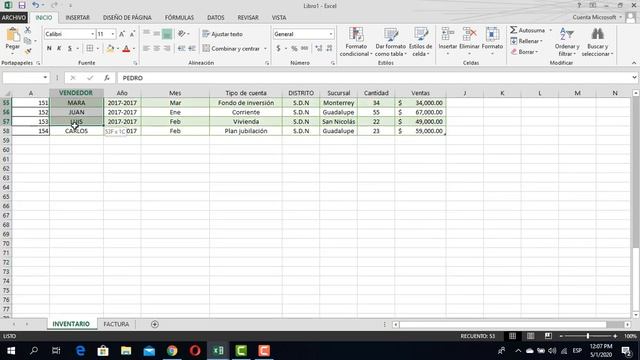Switch to page layout view icon
The width and height of the screenshot is (640, 360).
click(530, 336)
